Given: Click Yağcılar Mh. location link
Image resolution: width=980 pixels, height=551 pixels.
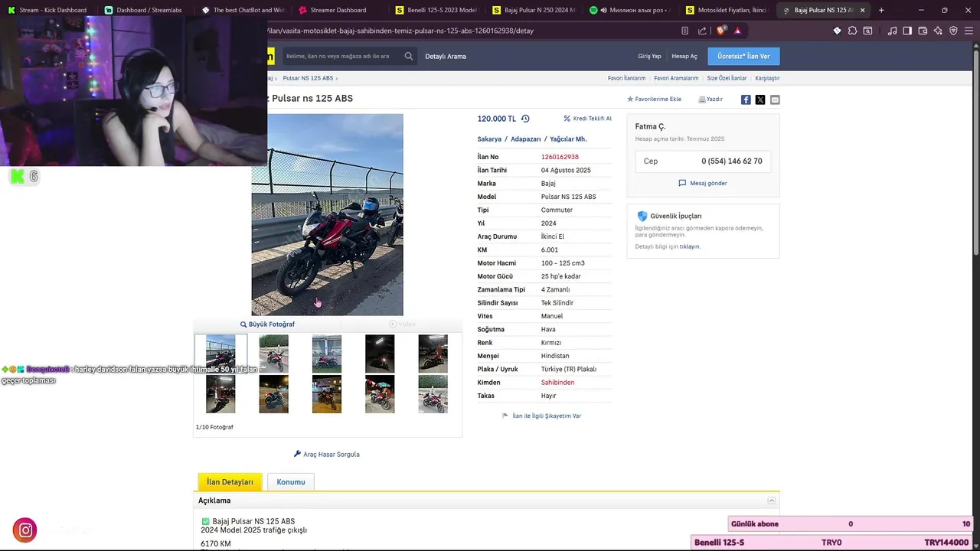Looking at the screenshot, I should click(x=568, y=139).
